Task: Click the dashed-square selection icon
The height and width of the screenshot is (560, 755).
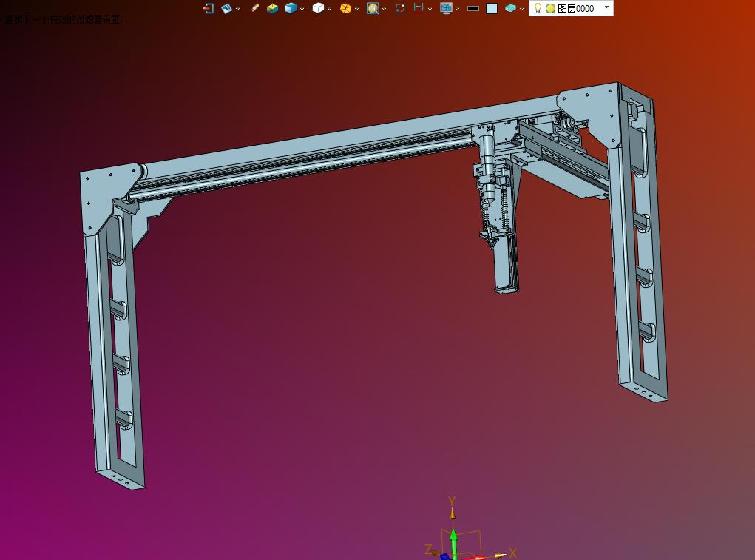Action: click(x=400, y=8)
